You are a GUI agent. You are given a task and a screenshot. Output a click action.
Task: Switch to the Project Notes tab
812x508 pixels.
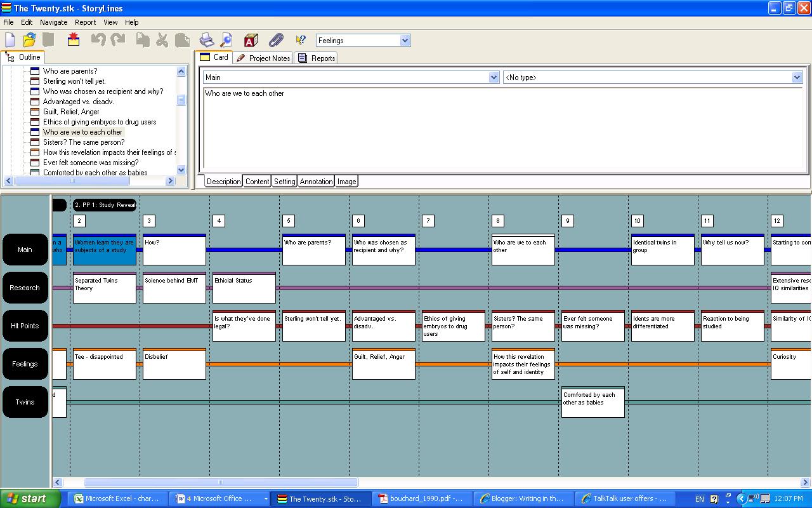(x=263, y=58)
